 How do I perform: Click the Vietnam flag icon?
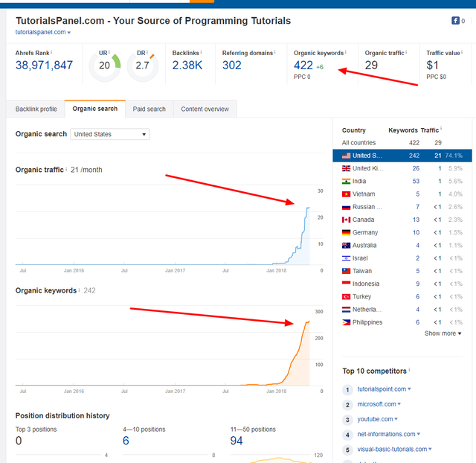(346, 194)
